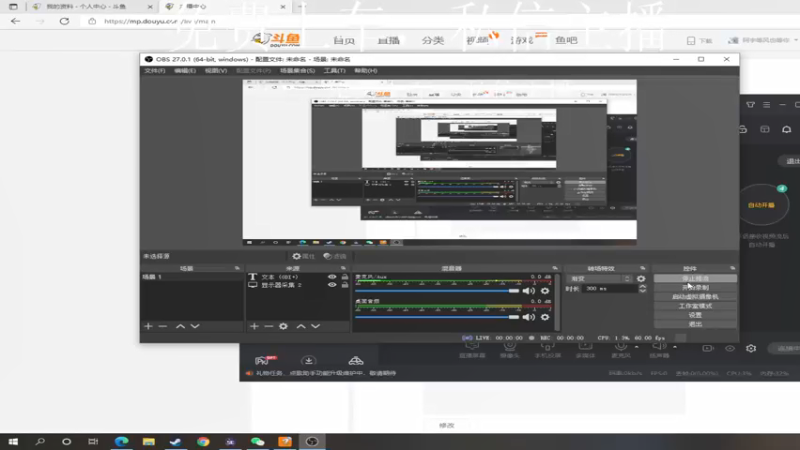This screenshot has width=800, height=450.
Task: Switch to the first browser tab (personal center)
Action: pos(92,7)
